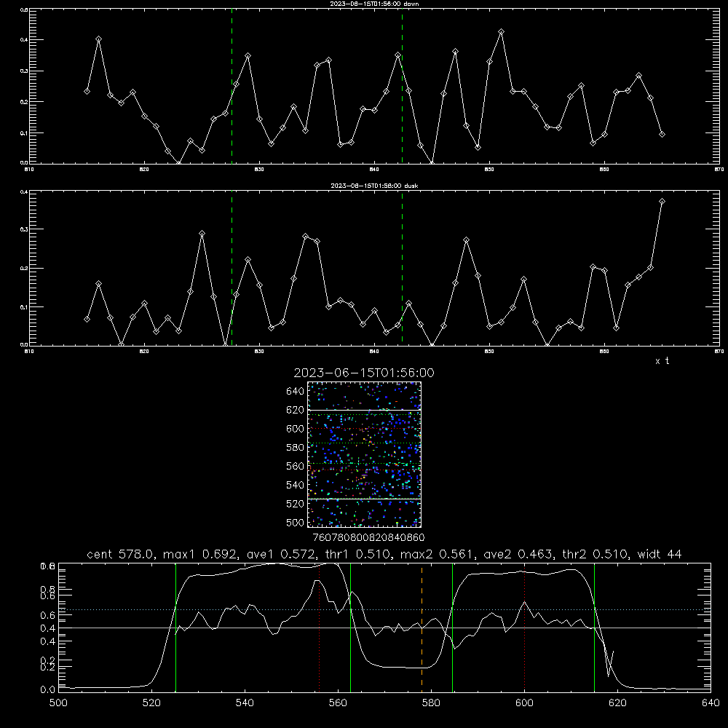Click the '600' tick label on the bottom plot x-axis

coord(524,703)
